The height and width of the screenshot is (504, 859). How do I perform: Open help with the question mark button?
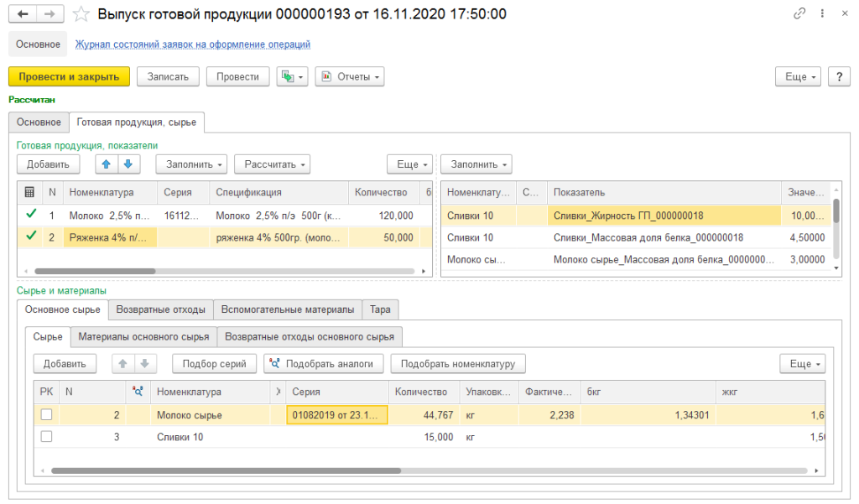(839, 76)
